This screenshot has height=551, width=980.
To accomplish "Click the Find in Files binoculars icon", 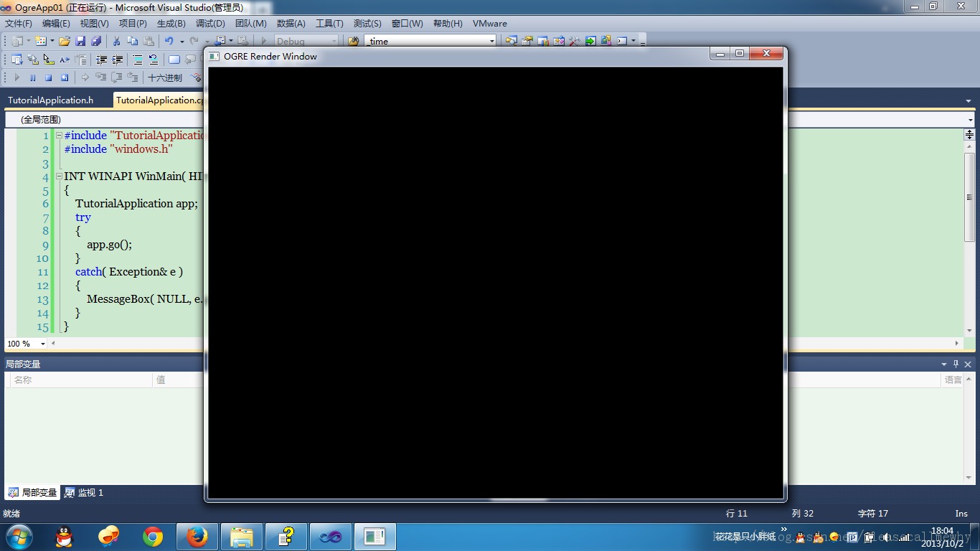I will coord(353,41).
